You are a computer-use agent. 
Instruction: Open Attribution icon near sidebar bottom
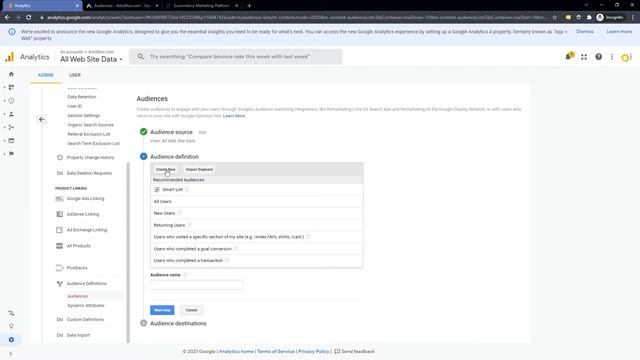click(x=11, y=313)
